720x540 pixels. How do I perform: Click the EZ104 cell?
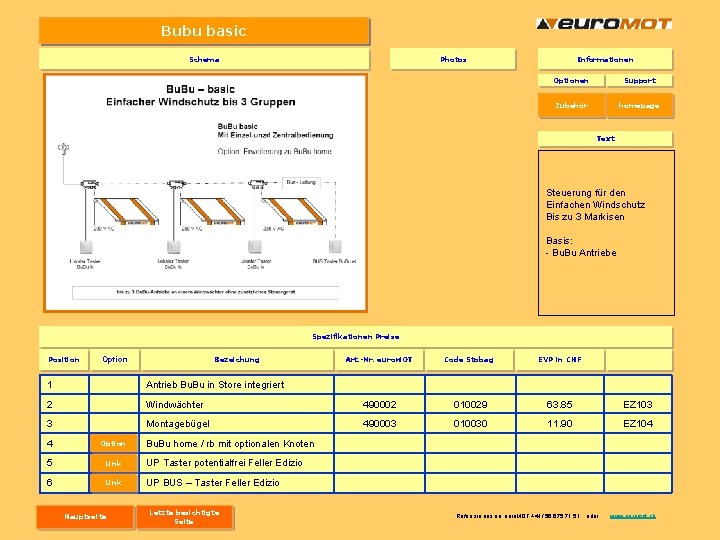[638, 424]
